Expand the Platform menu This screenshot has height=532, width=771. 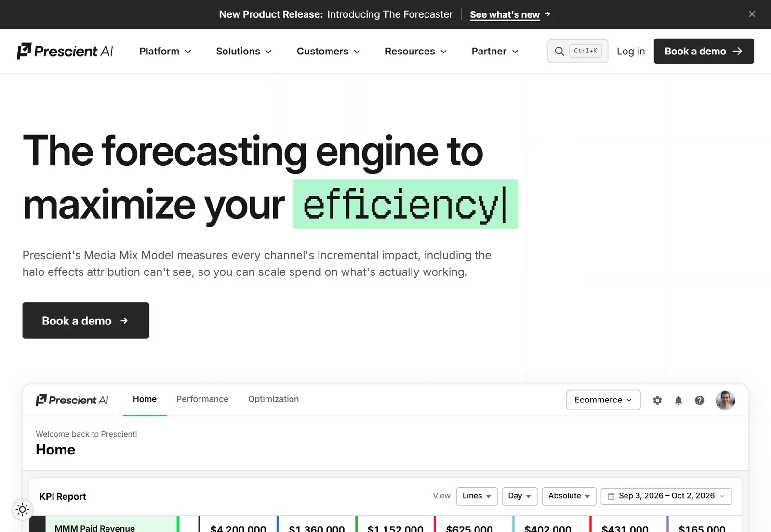165,51
